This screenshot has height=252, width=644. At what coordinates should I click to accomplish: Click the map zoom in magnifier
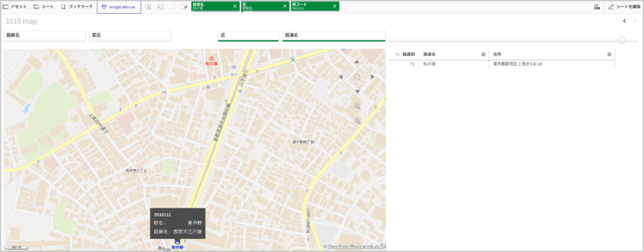tap(357, 106)
